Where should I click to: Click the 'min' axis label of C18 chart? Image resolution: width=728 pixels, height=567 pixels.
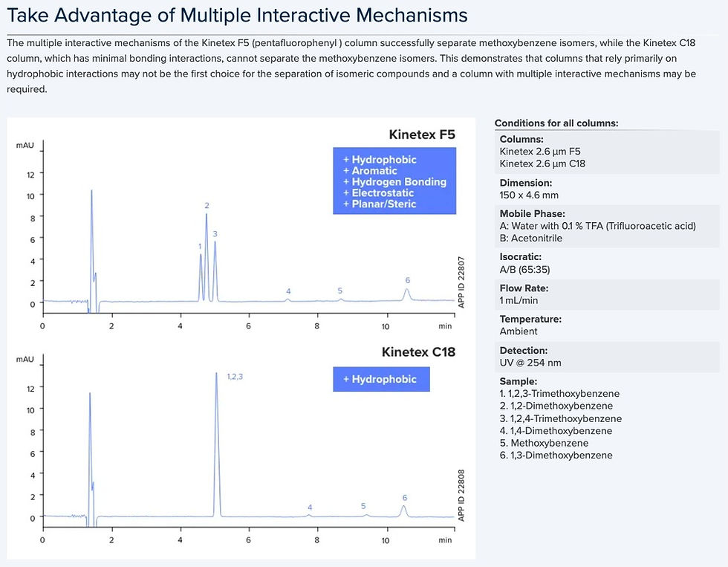[x=445, y=540]
